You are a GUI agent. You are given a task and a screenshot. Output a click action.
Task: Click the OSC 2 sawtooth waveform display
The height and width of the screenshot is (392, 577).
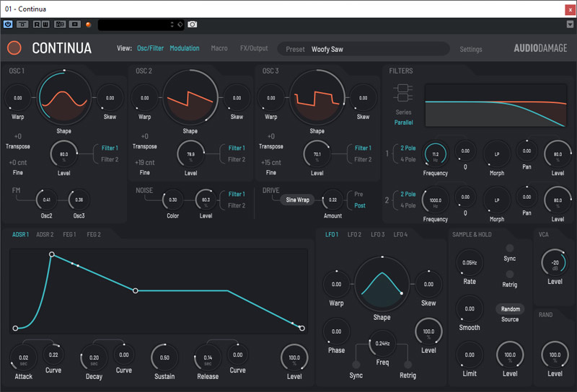(x=190, y=99)
